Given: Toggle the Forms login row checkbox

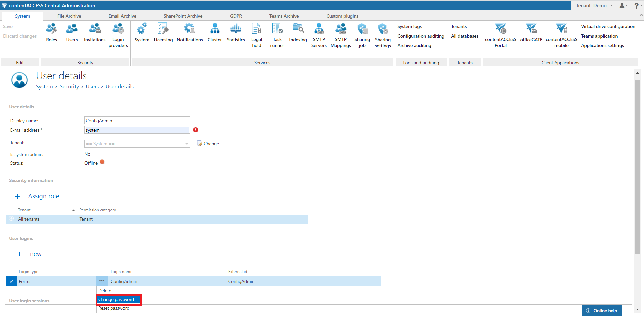Looking at the screenshot, I should (11, 281).
